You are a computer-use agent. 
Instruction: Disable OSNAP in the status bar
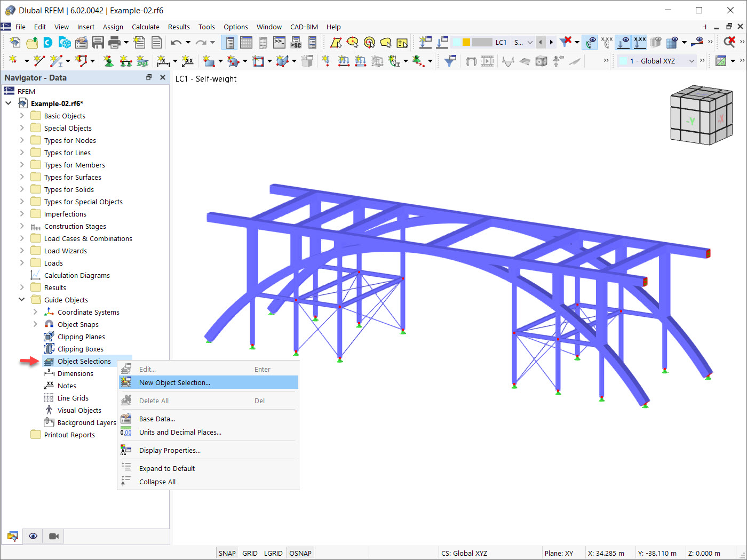tap(300, 553)
